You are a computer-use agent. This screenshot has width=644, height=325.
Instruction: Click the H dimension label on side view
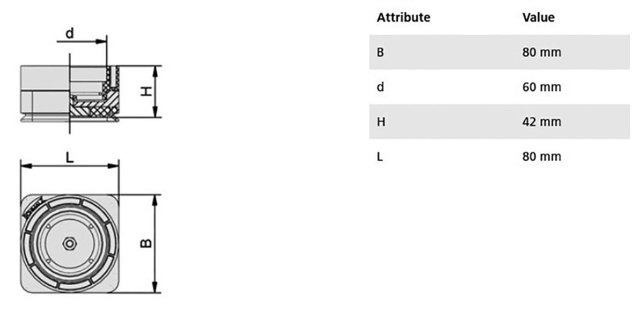click(x=147, y=91)
